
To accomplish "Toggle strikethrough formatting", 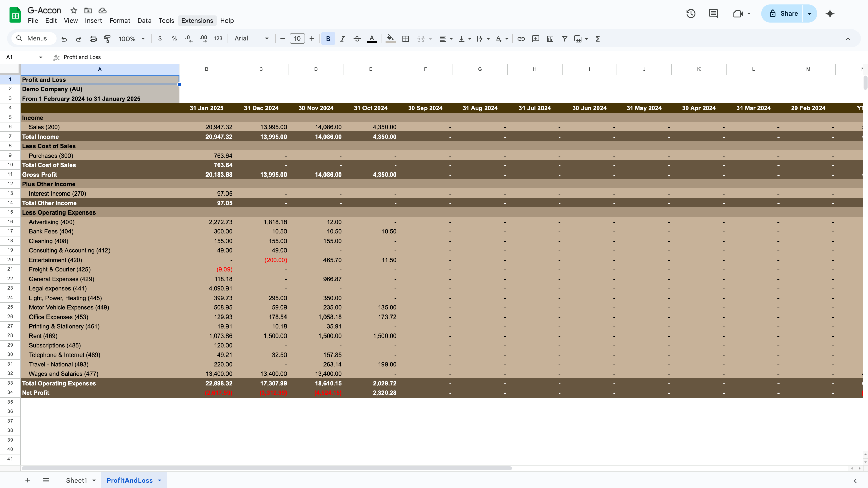I will pos(357,39).
